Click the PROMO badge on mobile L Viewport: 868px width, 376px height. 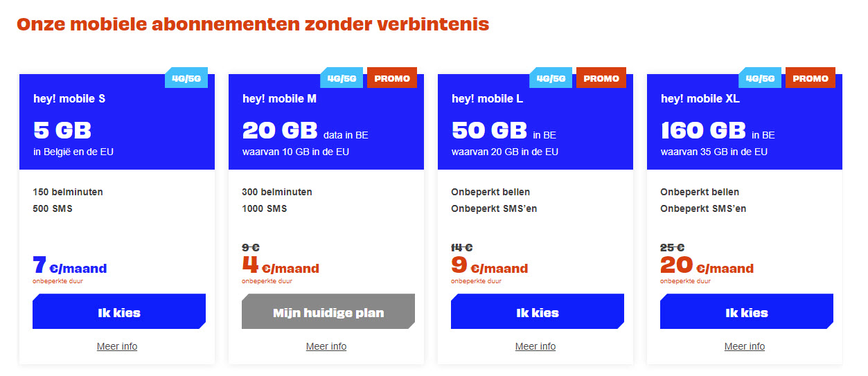(x=601, y=78)
